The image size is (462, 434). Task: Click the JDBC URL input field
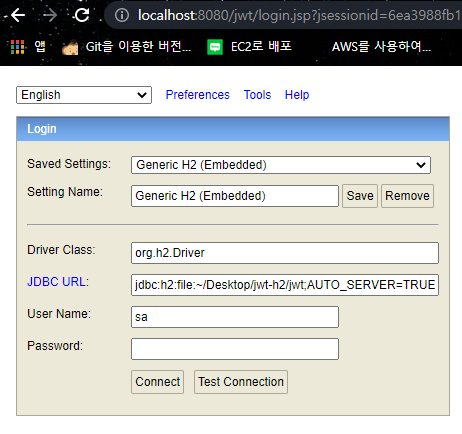285,285
